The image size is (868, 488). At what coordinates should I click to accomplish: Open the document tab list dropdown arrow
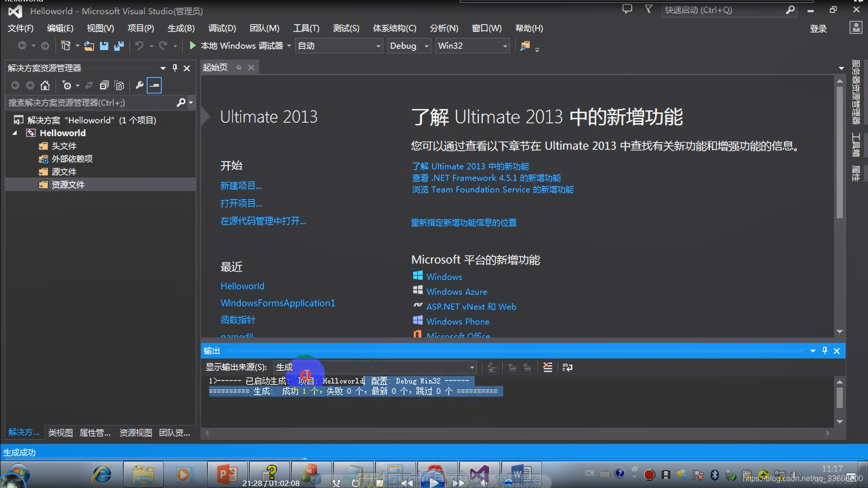coord(841,68)
